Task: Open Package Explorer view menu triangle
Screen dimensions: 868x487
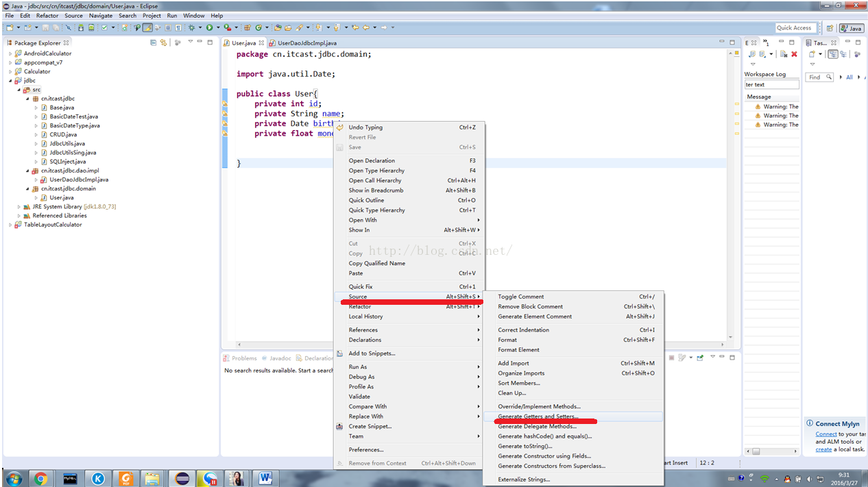Action: click(x=190, y=42)
